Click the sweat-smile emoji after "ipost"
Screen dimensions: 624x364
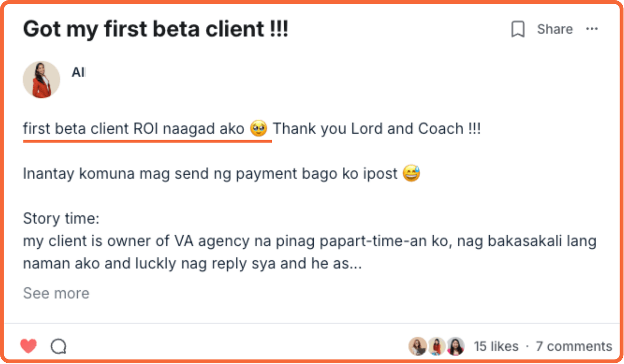411,173
